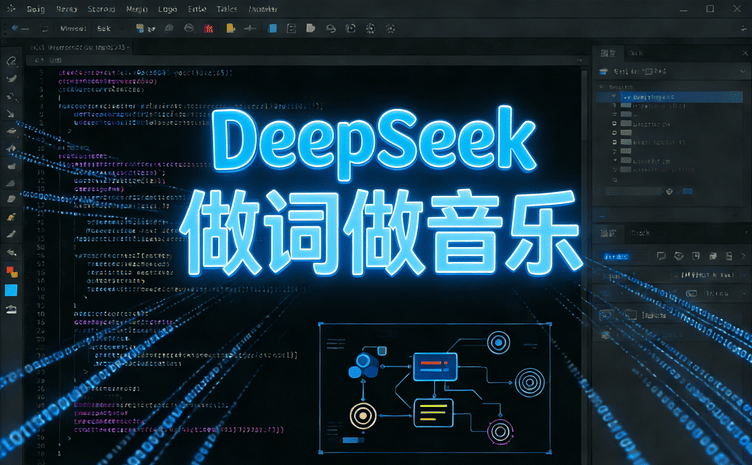
Task: Click the shield icon beside the search field
Action: (x=670, y=191)
